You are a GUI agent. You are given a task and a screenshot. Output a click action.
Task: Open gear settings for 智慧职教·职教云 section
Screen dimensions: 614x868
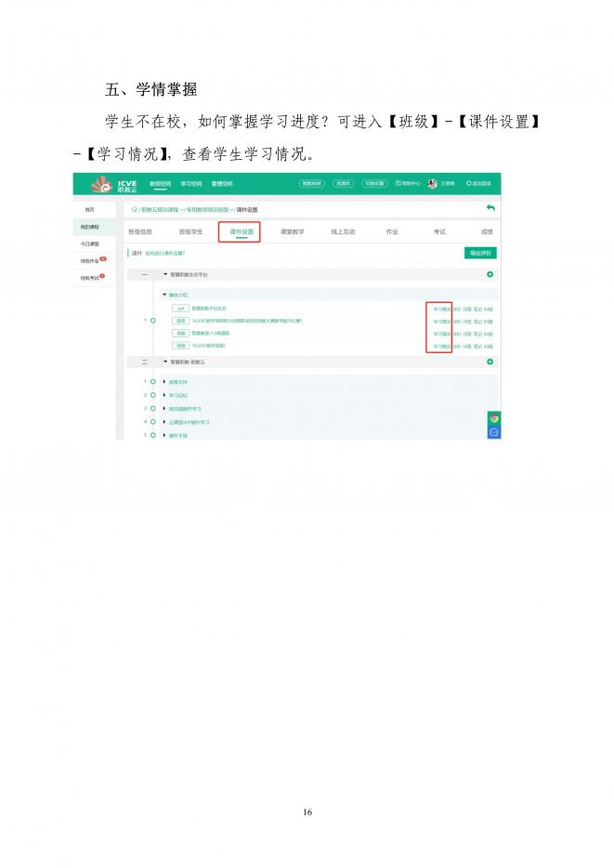(490, 362)
